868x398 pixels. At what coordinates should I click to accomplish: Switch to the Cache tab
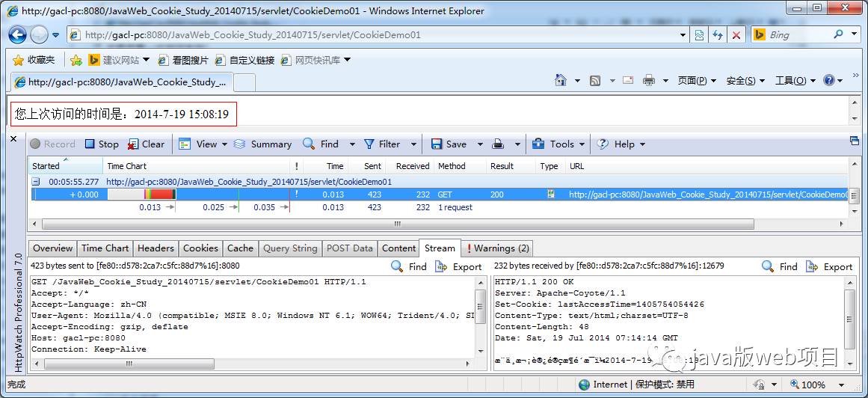click(x=240, y=248)
